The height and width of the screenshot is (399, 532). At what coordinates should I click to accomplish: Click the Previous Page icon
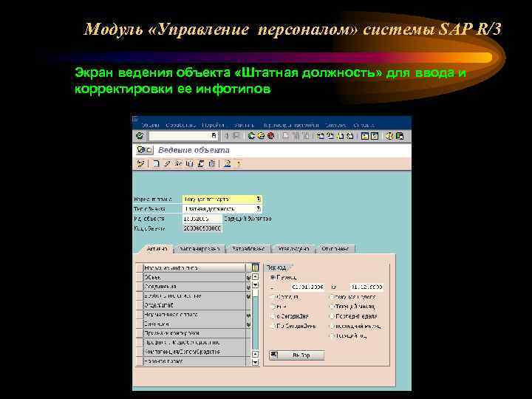pyautogui.click(x=330, y=136)
